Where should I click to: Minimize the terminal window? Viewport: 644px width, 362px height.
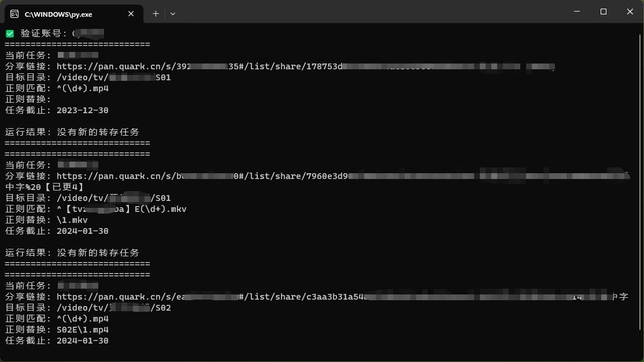tap(576, 12)
